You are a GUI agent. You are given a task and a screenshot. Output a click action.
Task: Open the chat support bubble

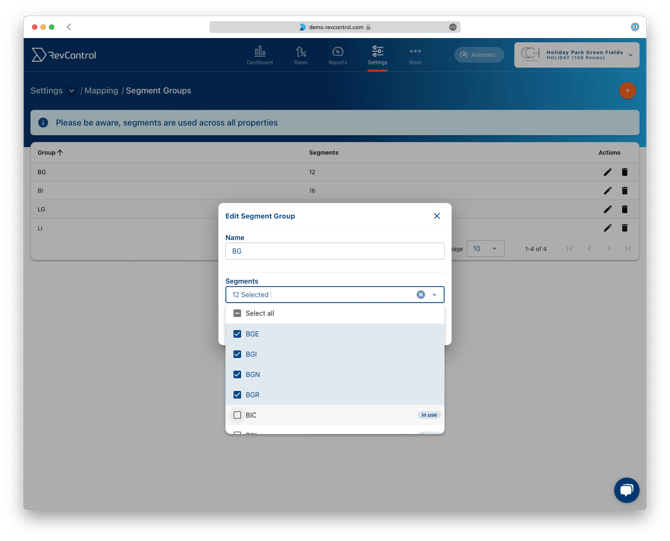(626, 490)
